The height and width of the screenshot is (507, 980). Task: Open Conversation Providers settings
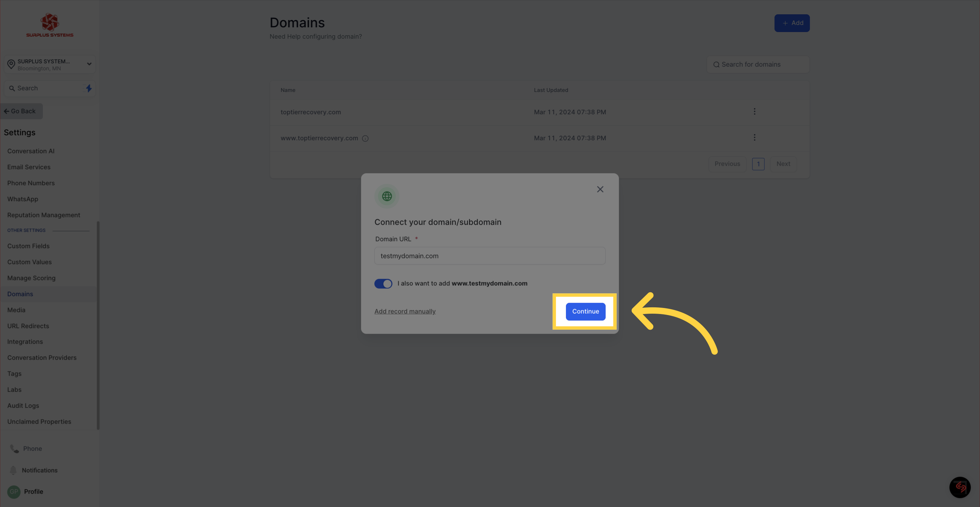pyautogui.click(x=42, y=358)
